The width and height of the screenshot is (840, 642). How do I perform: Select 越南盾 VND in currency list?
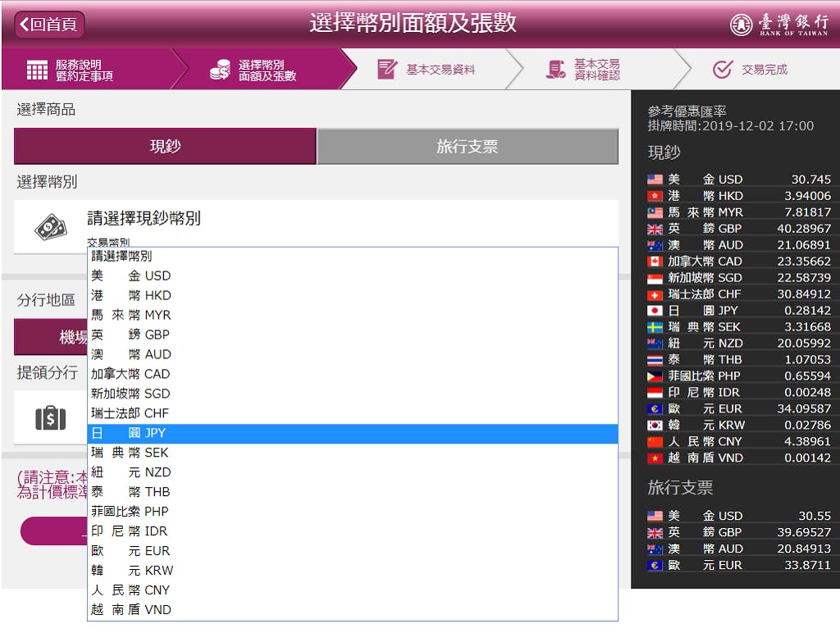[x=353, y=610]
